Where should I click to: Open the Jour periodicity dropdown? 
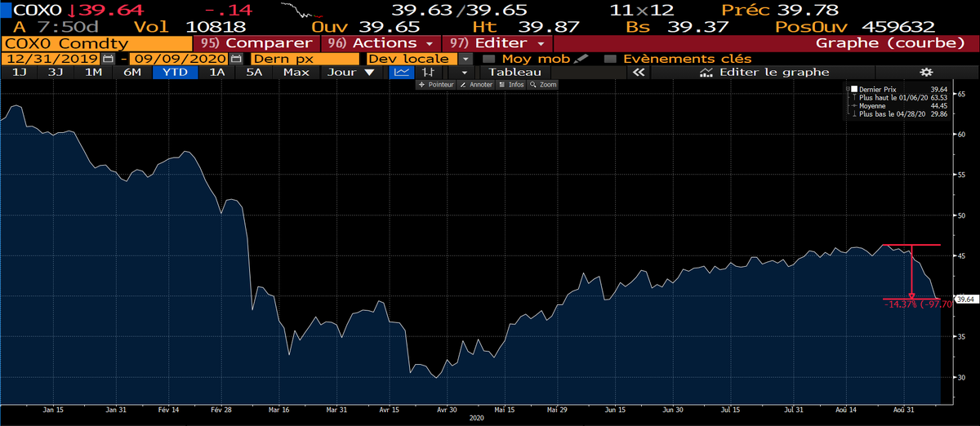[350, 73]
